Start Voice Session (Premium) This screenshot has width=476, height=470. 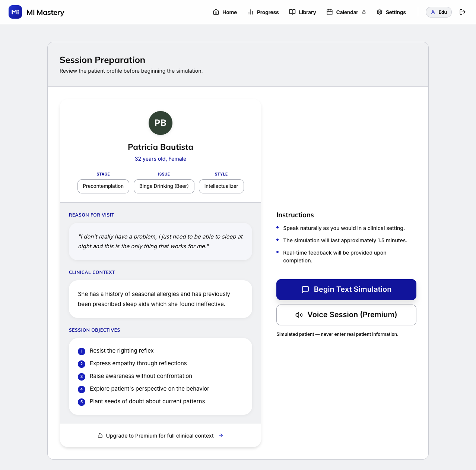pos(346,315)
